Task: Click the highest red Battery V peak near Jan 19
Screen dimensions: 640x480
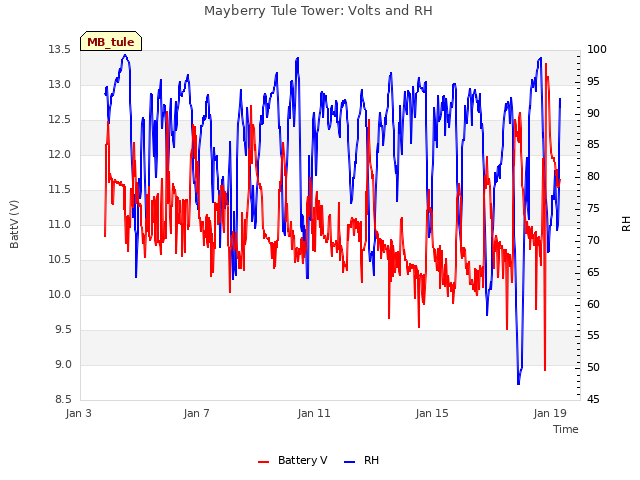Action: point(546,64)
